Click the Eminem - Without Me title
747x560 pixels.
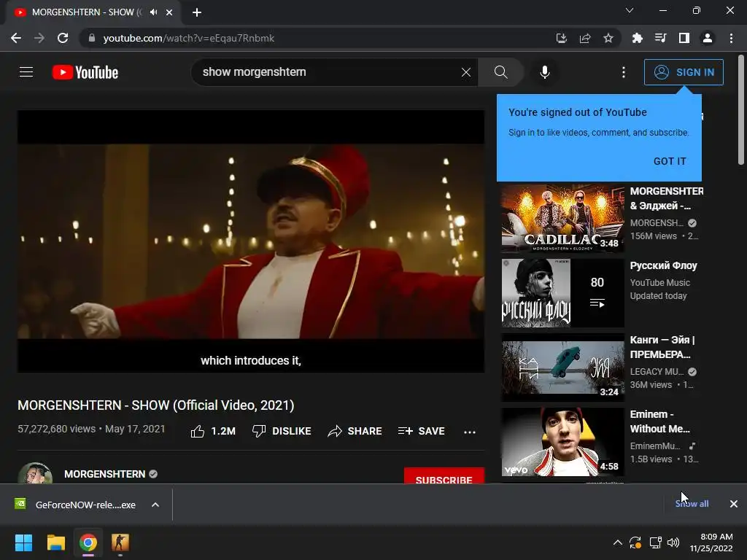659,421
